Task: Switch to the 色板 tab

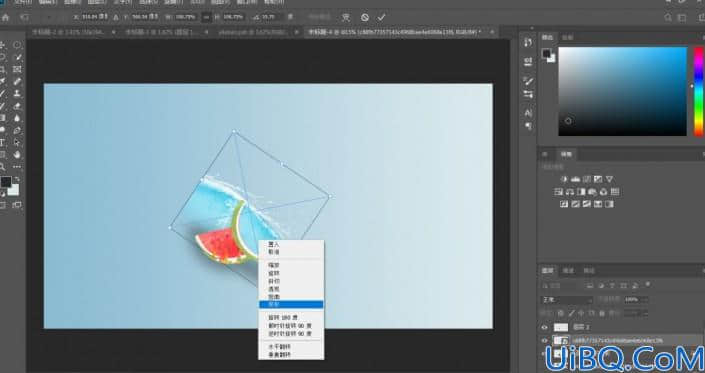Action: pos(568,37)
